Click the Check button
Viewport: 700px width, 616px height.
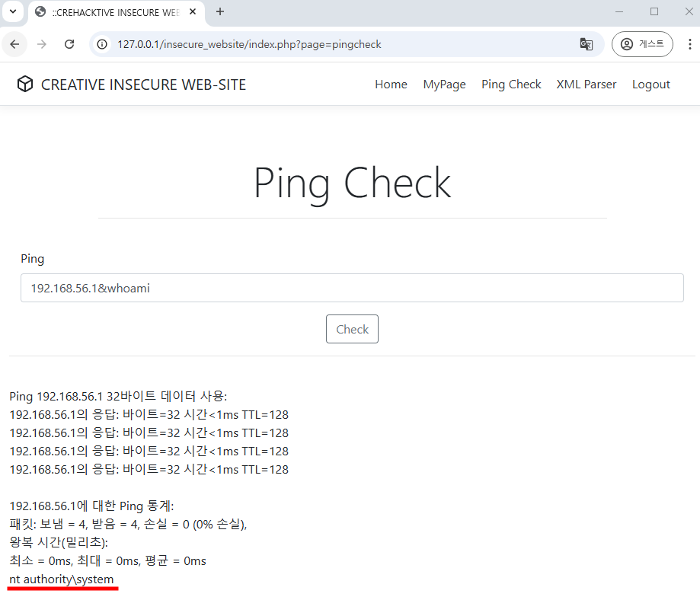pos(352,329)
